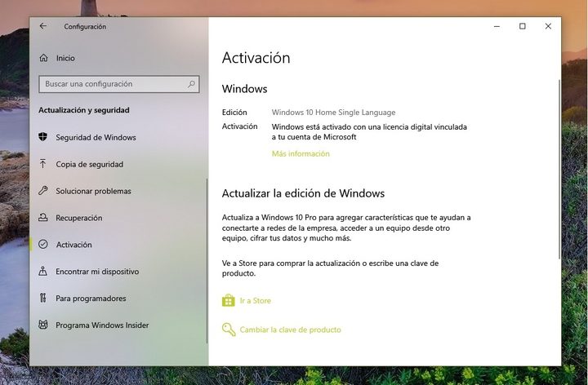This screenshot has height=385, width=588.
Task: Click Ir a Store link
Action: [256, 300]
